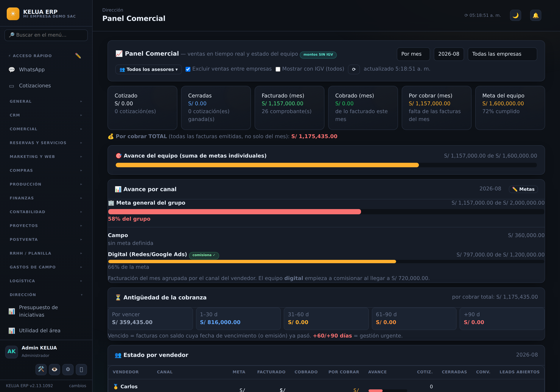
Task: Click the Presupuesto de iniciativas chart icon
Action: click(x=12, y=311)
